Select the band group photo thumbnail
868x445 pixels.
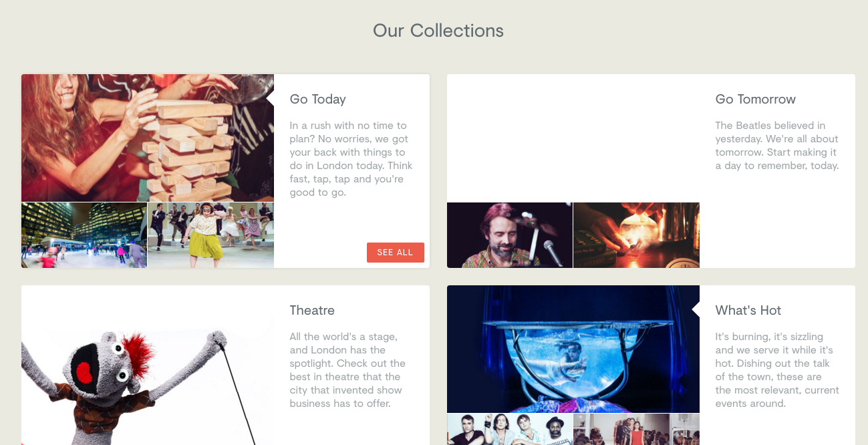coord(510,430)
